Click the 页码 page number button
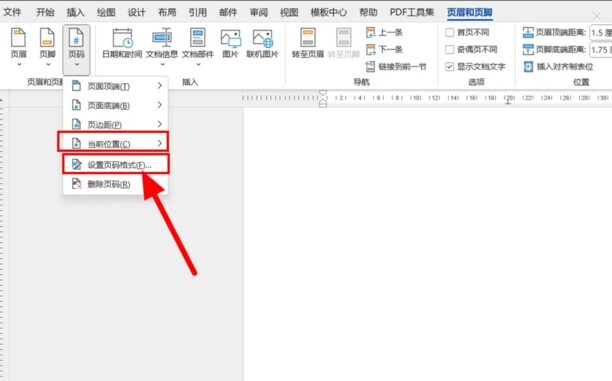Screen dimensions: 612x381 (76, 50)
